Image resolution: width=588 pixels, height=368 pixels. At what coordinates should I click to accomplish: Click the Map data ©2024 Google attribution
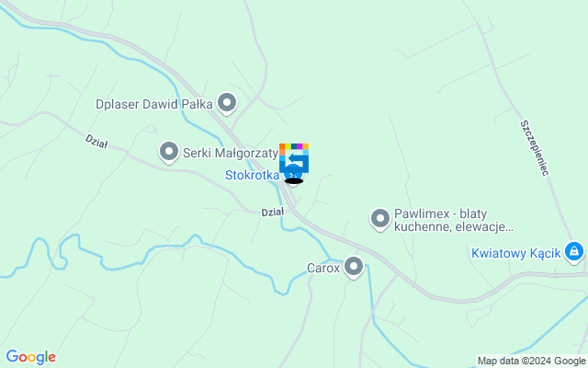pos(531,362)
